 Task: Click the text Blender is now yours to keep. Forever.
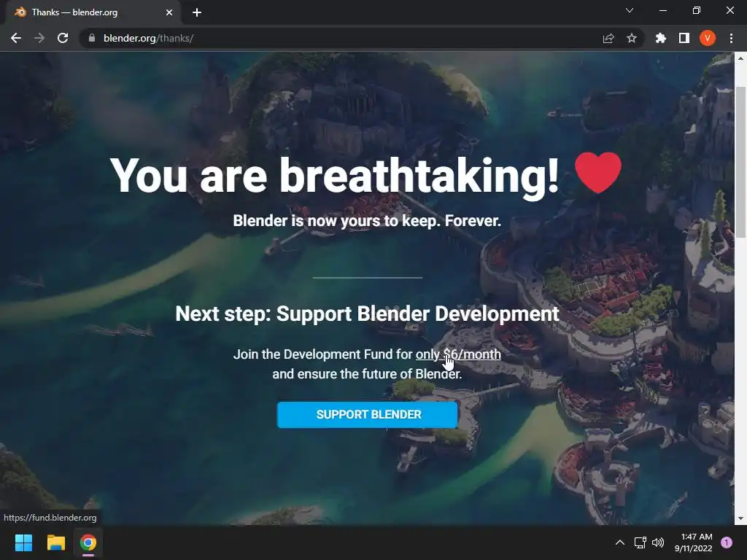pyautogui.click(x=367, y=221)
